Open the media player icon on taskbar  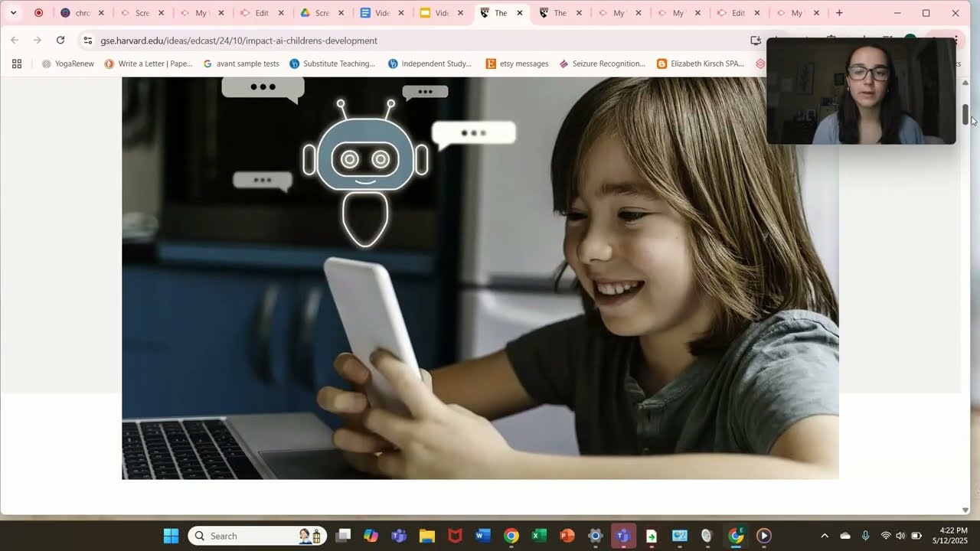point(763,536)
